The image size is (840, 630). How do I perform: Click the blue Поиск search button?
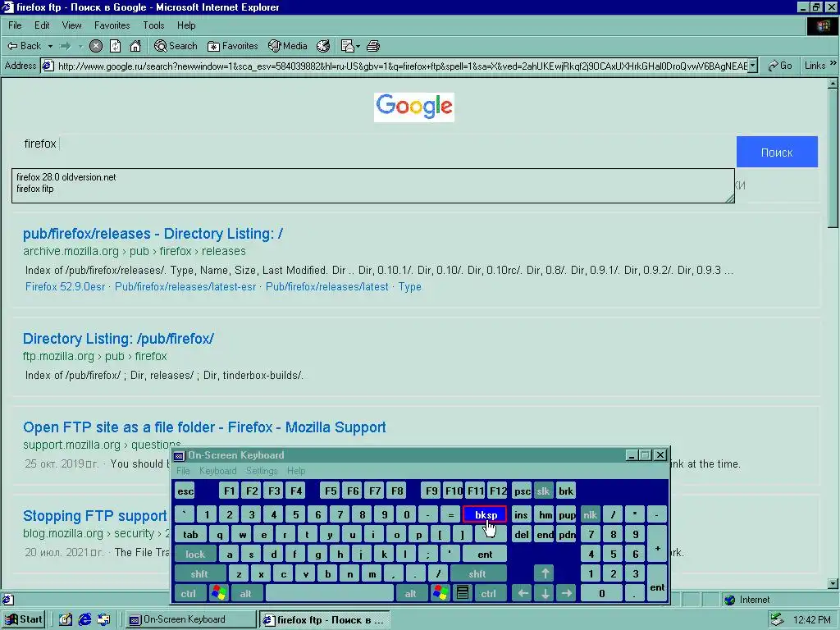click(x=777, y=152)
